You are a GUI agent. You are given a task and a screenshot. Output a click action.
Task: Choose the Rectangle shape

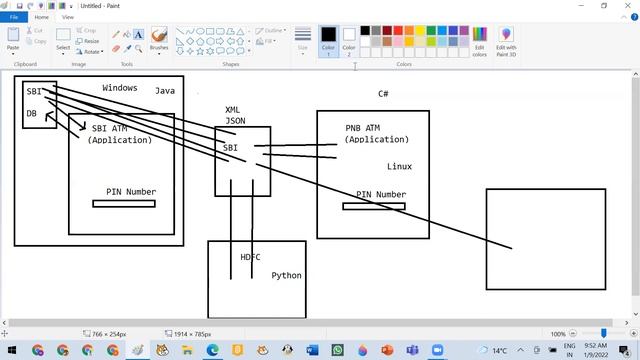click(210, 31)
